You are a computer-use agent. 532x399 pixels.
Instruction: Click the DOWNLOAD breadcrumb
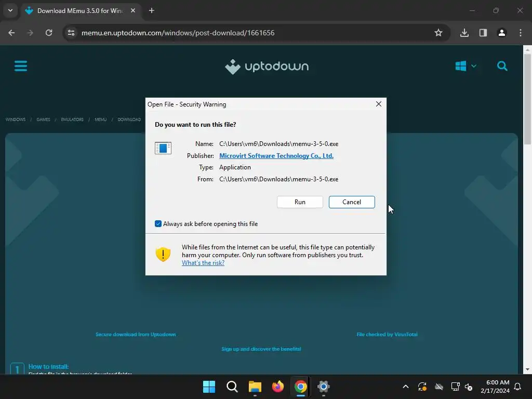click(x=129, y=119)
